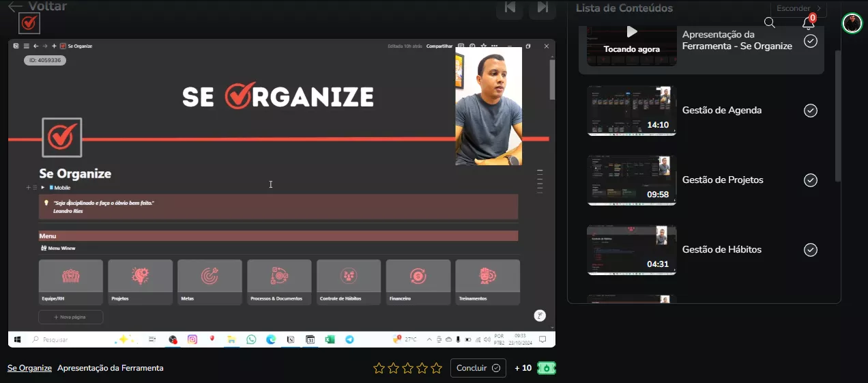Image resolution: width=868 pixels, height=383 pixels.
Task: Toggle check for Apresentação da Ferramenta lesson
Action: [x=810, y=41]
